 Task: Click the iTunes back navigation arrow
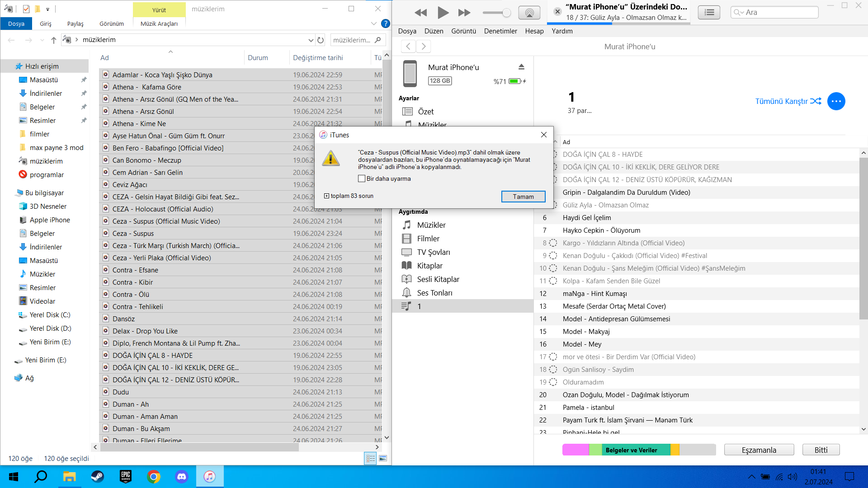click(x=408, y=46)
